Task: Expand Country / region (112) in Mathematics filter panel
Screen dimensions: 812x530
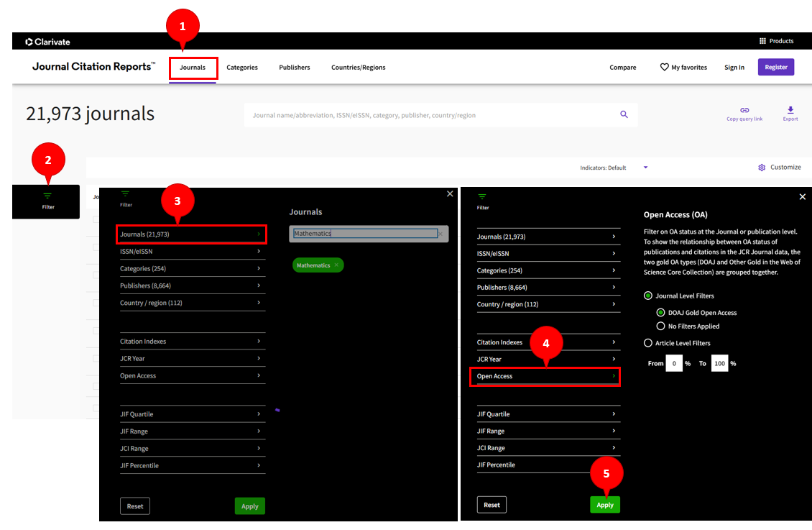Action: click(193, 303)
